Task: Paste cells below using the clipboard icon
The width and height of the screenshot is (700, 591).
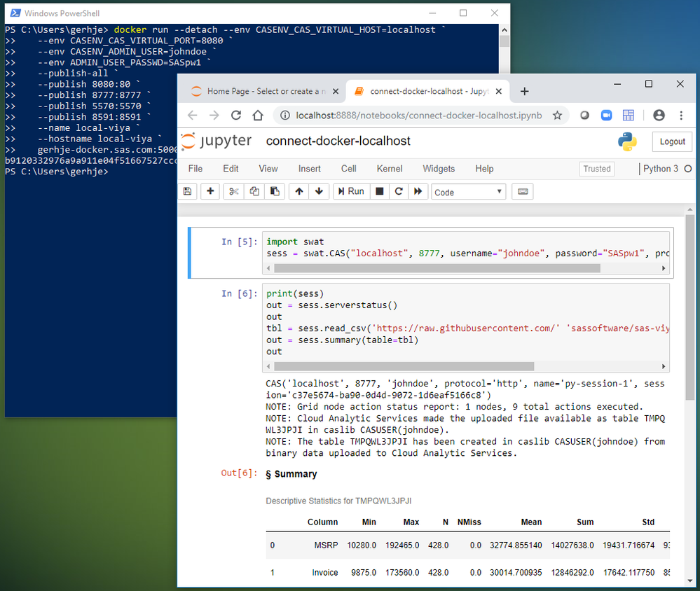Action: [x=275, y=191]
